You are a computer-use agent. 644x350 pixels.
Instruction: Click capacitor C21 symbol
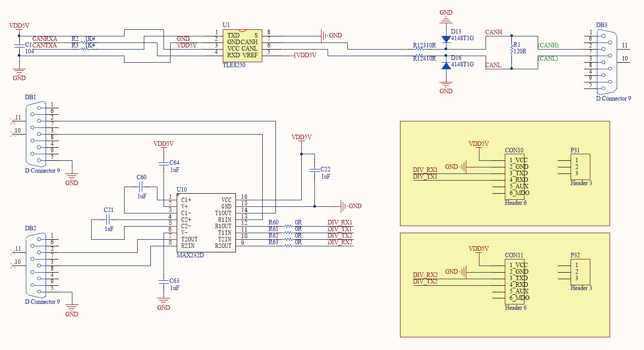click(109, 220)
